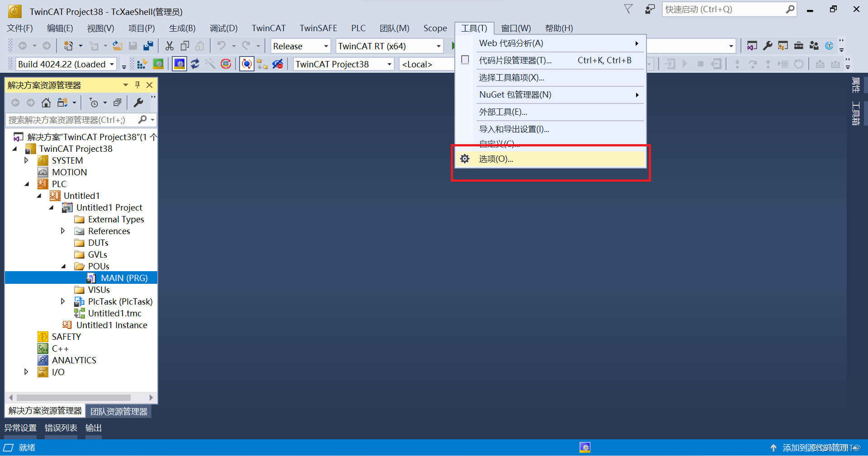The width and height of the screenshot is (868, 456).
Task: Click the Team Explorer people icon
Action: click(814, 46)
